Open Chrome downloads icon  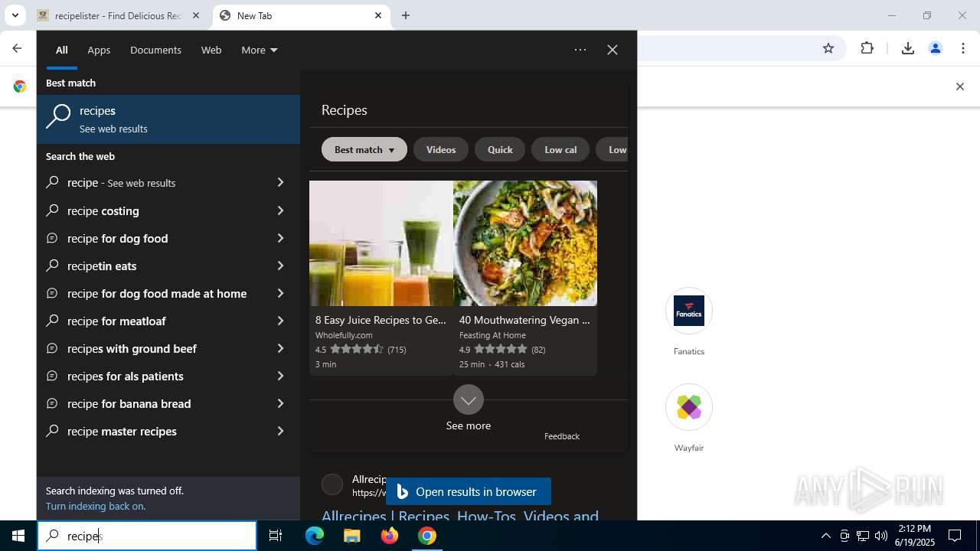[908, 48]
